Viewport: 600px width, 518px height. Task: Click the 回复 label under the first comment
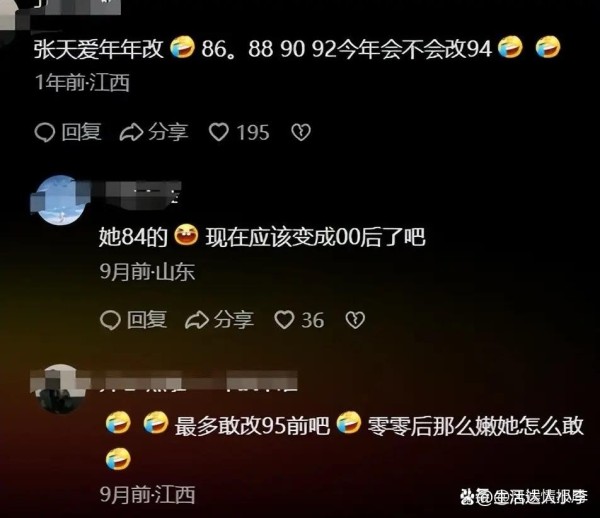pyautogui.click(x=82, y=132)
